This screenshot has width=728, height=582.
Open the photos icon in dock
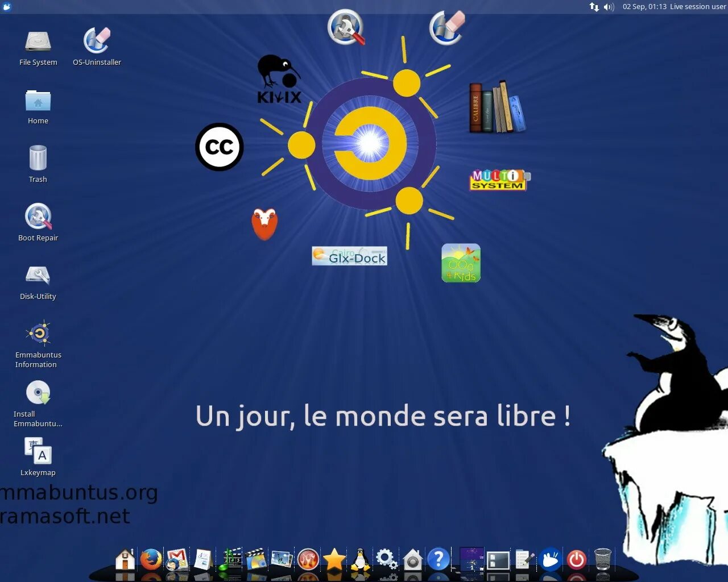click(x=282, y=560)
